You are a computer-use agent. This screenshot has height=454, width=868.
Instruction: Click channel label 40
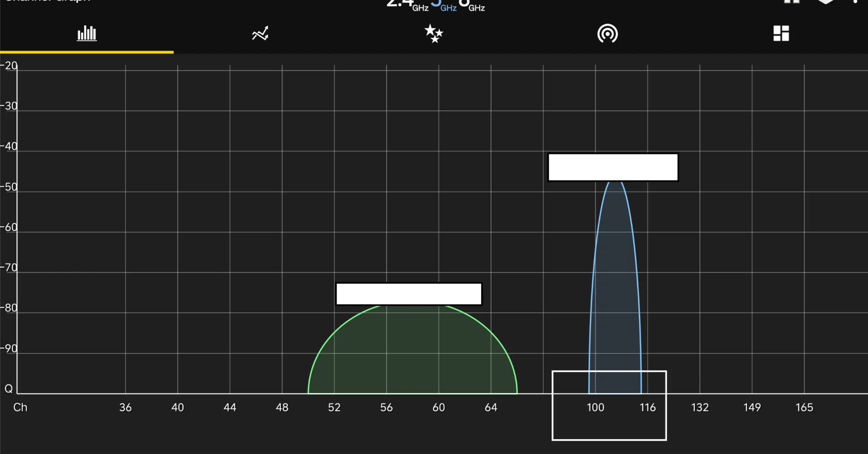178,407
